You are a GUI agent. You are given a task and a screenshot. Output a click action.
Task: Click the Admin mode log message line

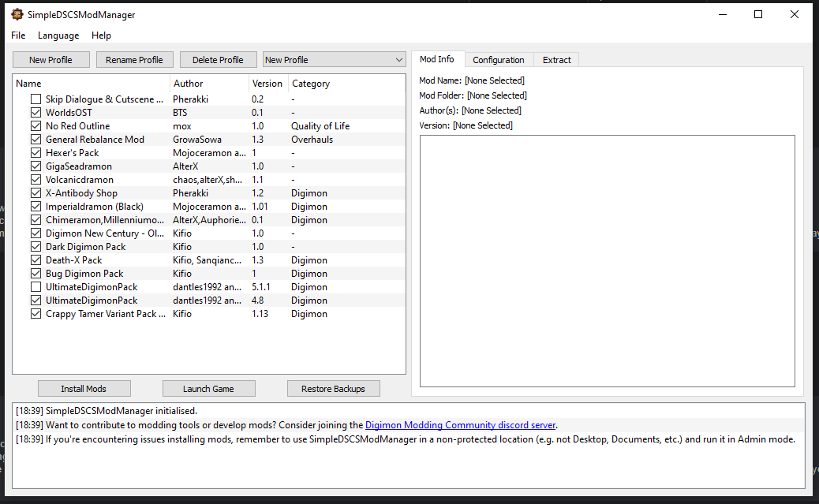point(406,439)
